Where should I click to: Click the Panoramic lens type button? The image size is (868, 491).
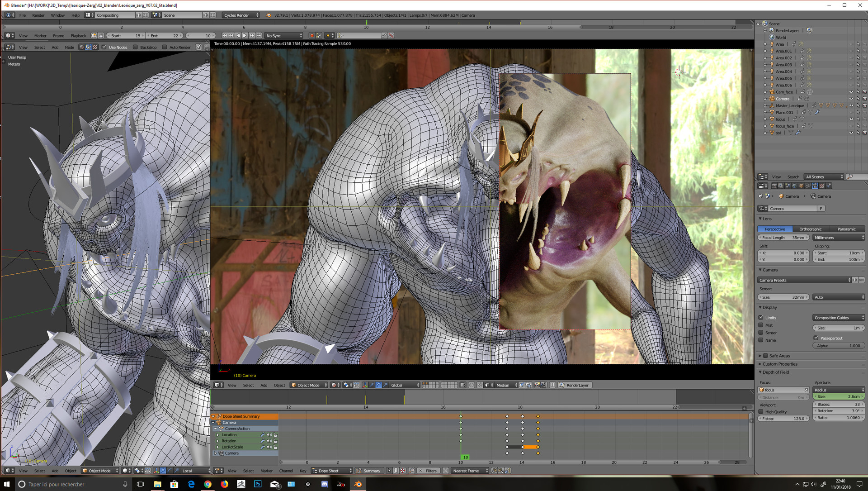pyautogui.click(x=846, y=229)
